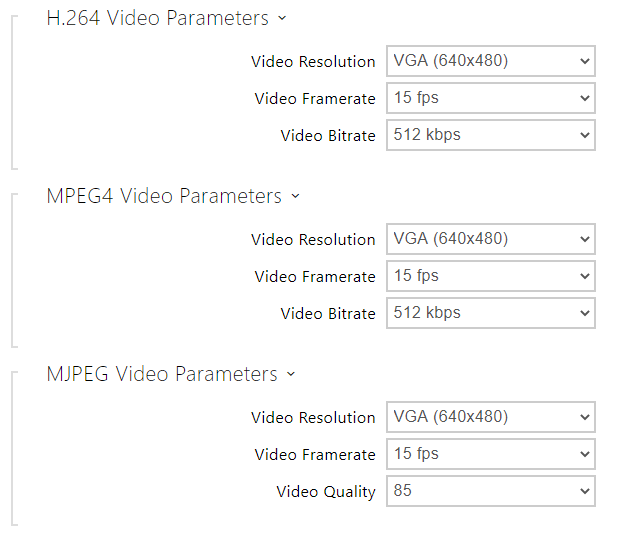617x535 pixels.
Task: Click the MJPEG Video Resolution label
Action: [313, 417]
